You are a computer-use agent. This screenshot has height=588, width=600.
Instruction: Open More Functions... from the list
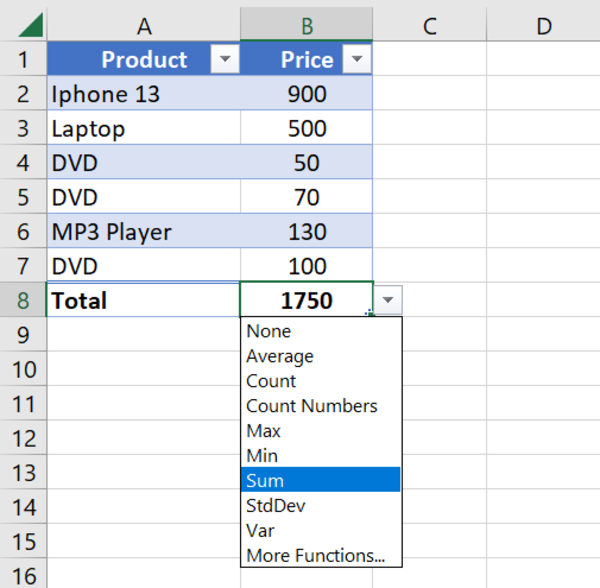tap(321, 555)
